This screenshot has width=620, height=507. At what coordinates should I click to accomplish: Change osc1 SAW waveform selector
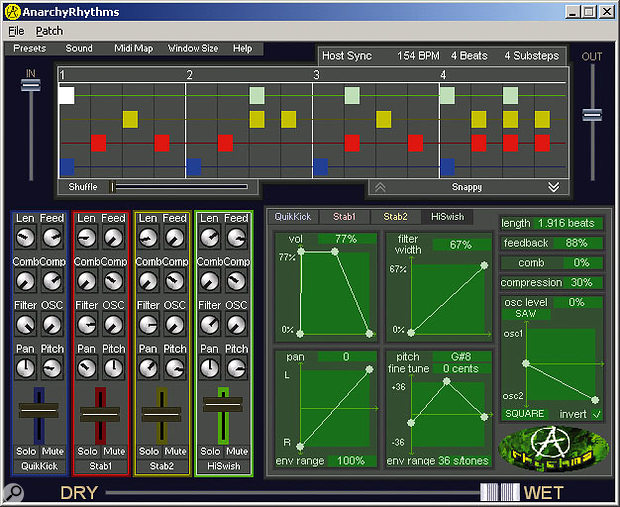pyautogui.click(x=525, y=314)
